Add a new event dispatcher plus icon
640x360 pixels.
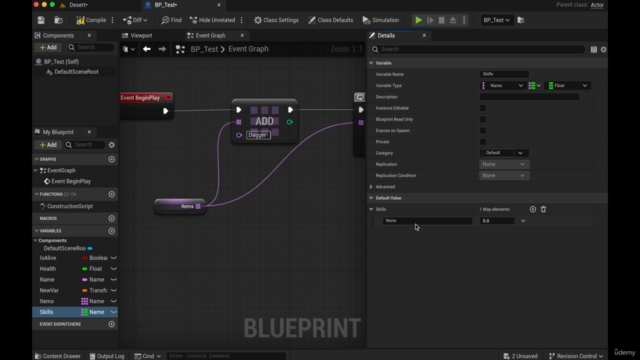(111, 324)
